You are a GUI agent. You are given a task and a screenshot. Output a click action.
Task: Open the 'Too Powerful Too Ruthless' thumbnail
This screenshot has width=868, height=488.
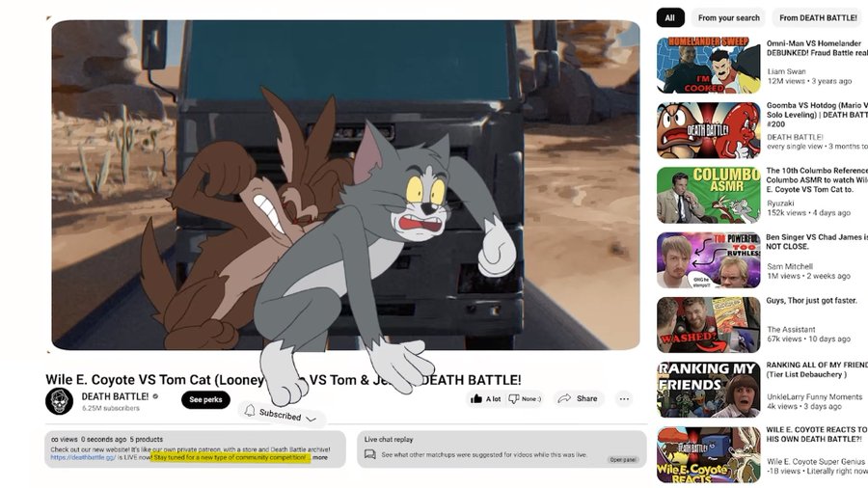[709, 260]
